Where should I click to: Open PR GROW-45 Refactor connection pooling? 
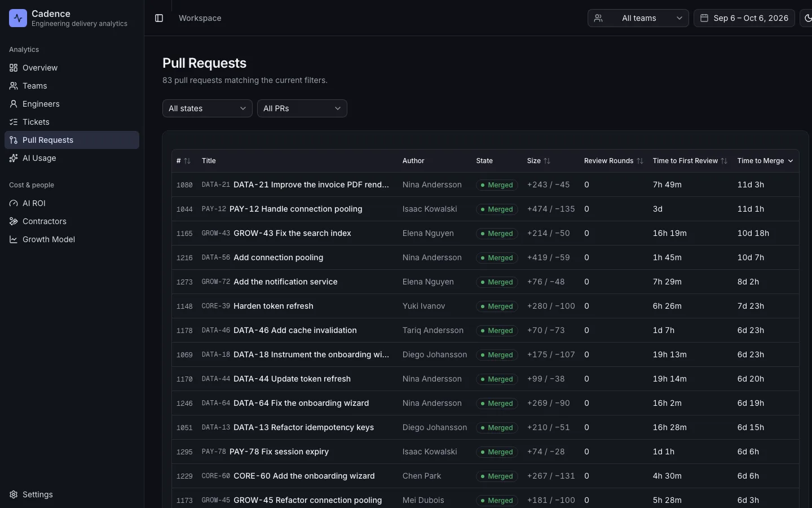pos(308,500)
